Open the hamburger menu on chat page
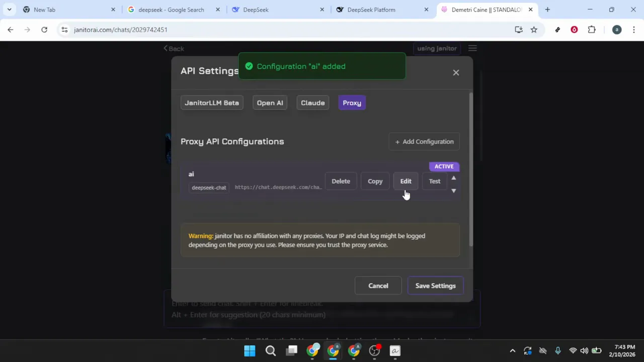 click(x=472, y=48)
